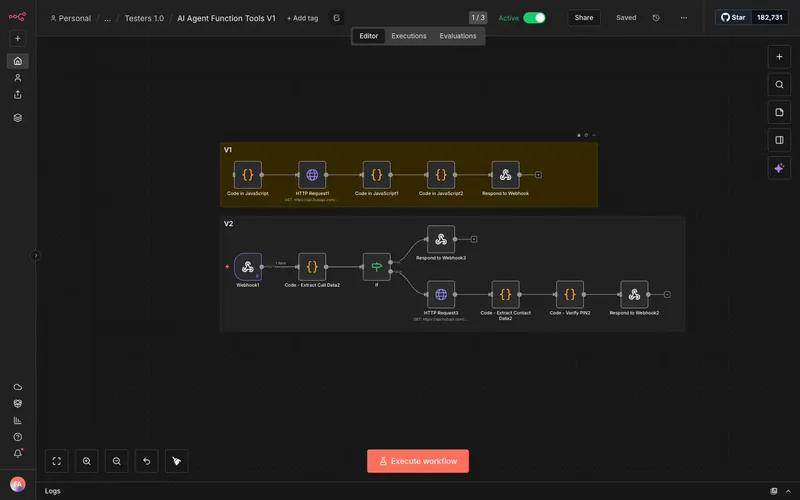800x500 pixels.
Task: Click the Personal breadcrumb
Action: tap(70, 18)
